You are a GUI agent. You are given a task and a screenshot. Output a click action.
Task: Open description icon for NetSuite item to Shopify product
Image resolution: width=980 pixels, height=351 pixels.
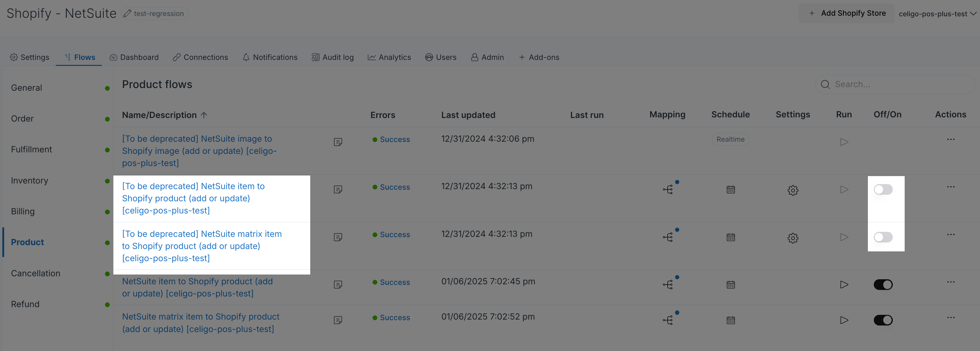coord(338,285)
